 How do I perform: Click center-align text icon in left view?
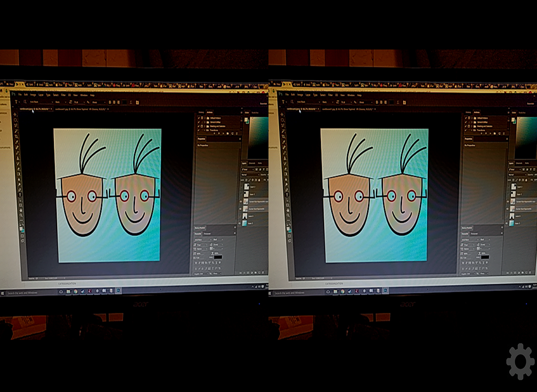coord(114,102)
